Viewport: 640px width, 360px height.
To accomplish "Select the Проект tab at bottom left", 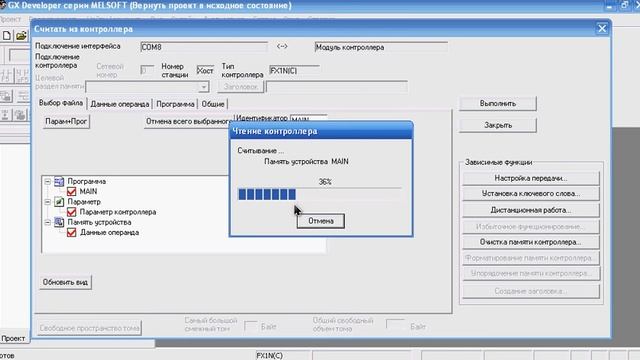I will pyautogui.click(x=13, y=338).
